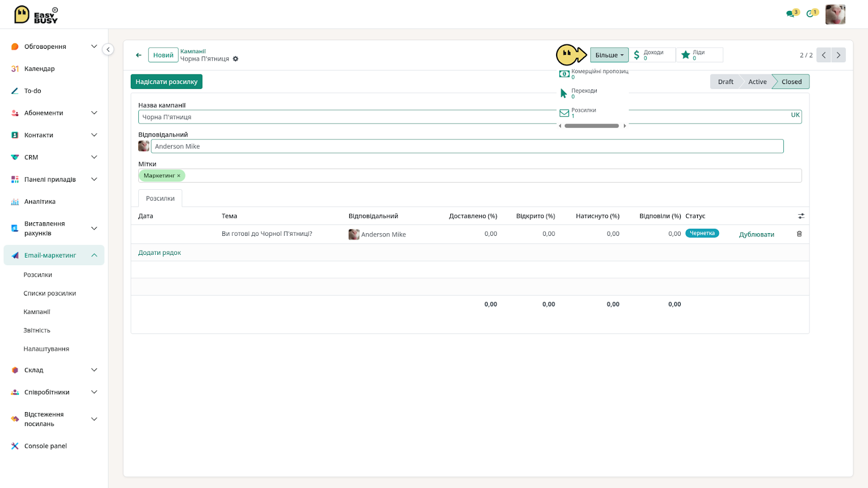The width and height of the screenshot is (868, 488).
Task: Click Дублювати link in mailing row
Action: 756,235
